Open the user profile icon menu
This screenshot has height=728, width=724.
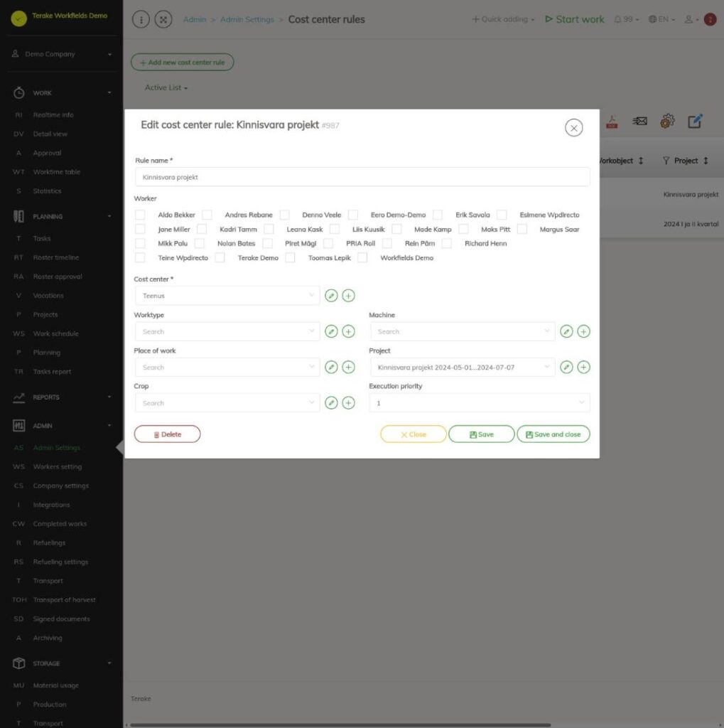click(x=691, y=19)
